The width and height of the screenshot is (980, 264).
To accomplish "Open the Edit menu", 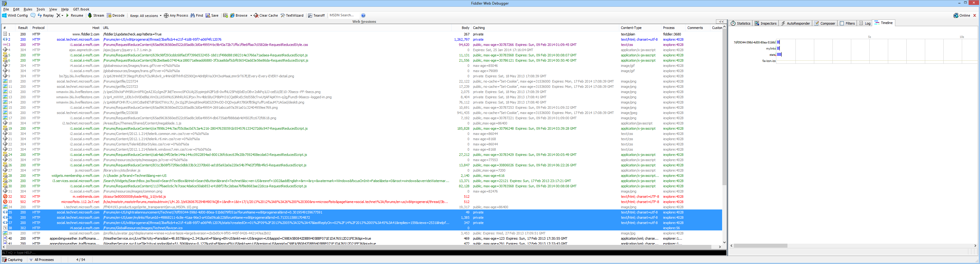I will tap(16, 9).
